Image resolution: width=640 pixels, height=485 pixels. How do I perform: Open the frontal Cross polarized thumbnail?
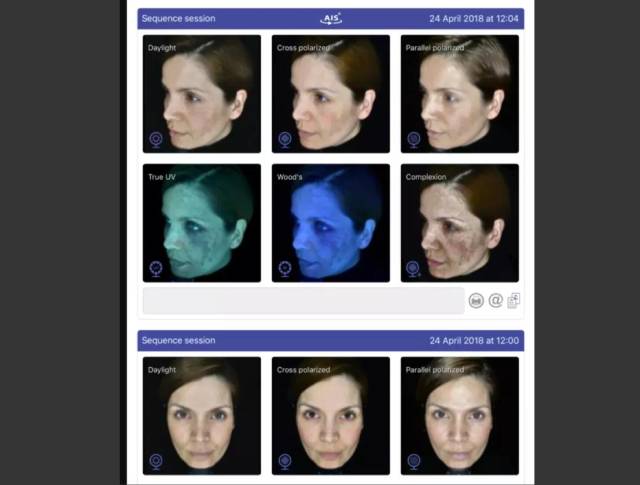click(330, 415)
